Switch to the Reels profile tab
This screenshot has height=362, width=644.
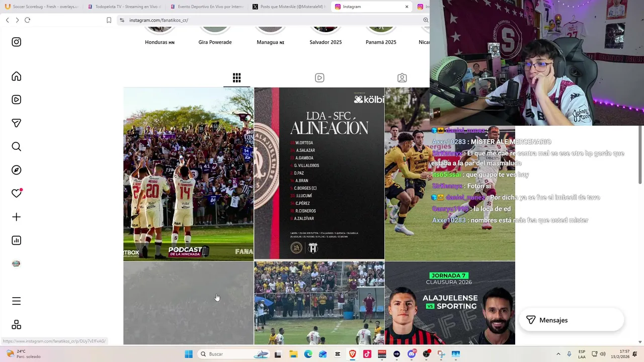pyautogui.click(x=319, y=78)
